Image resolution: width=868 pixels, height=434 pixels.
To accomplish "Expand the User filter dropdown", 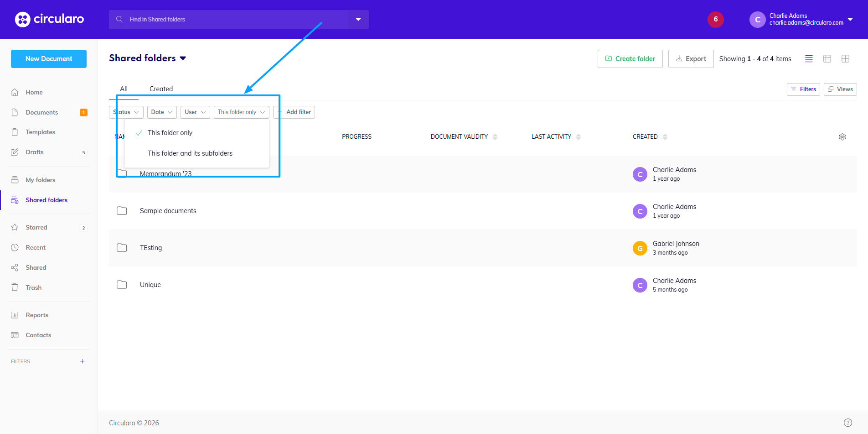I will pyautogui.click(x=195, y=112).
